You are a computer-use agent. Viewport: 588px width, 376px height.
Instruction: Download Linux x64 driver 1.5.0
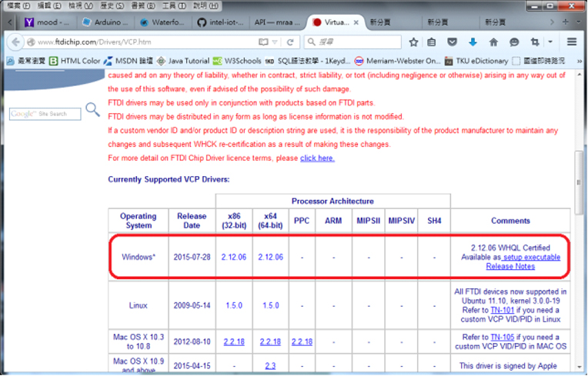[270, 305]
